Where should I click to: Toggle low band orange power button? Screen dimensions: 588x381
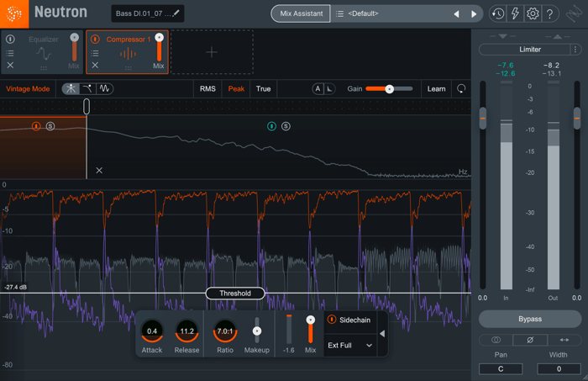(36, 126)
